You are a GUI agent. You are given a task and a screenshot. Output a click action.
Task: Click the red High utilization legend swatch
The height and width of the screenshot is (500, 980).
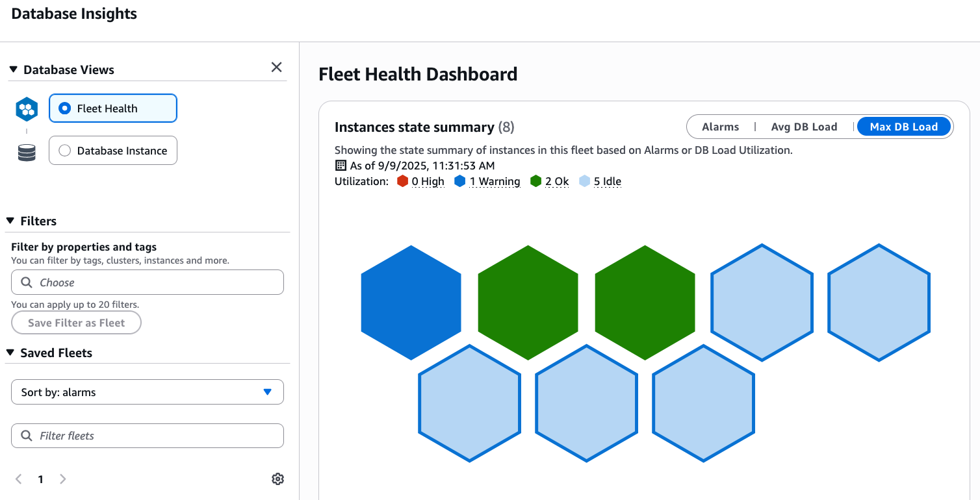click(x=402, y=182)
